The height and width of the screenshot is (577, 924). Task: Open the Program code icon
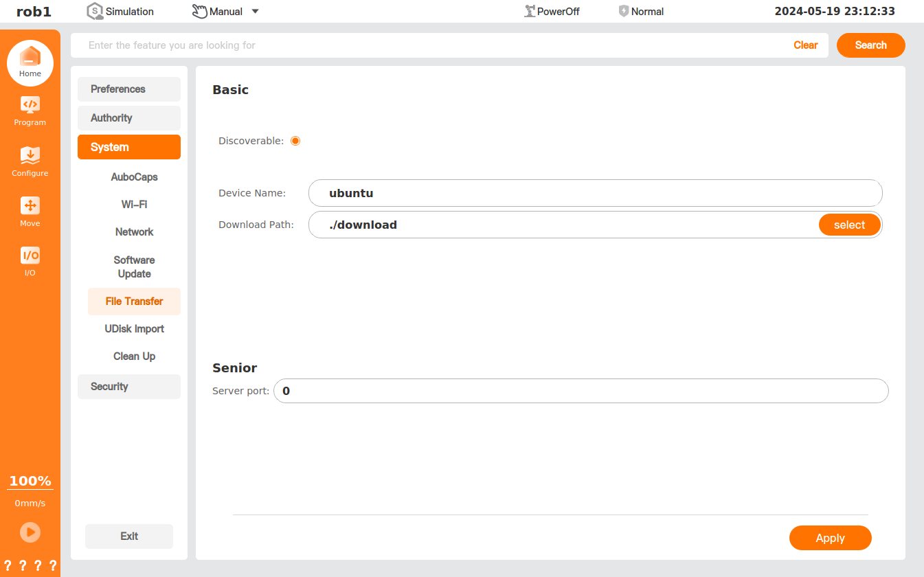coord(30,105)
